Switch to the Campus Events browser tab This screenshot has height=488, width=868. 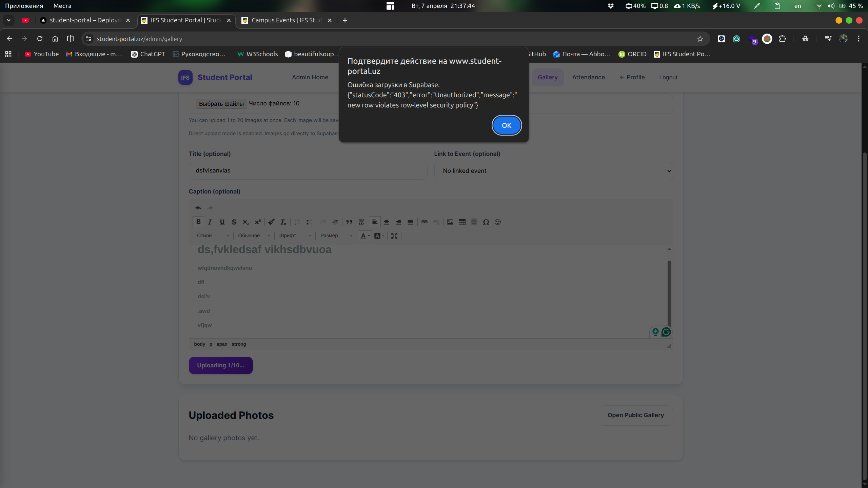pyautogui.click(x=286, y=20)
